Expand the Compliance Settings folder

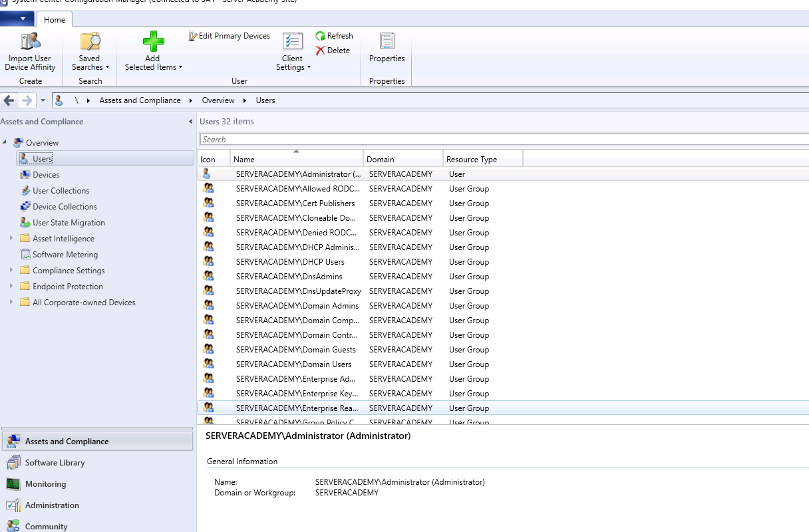11,271
